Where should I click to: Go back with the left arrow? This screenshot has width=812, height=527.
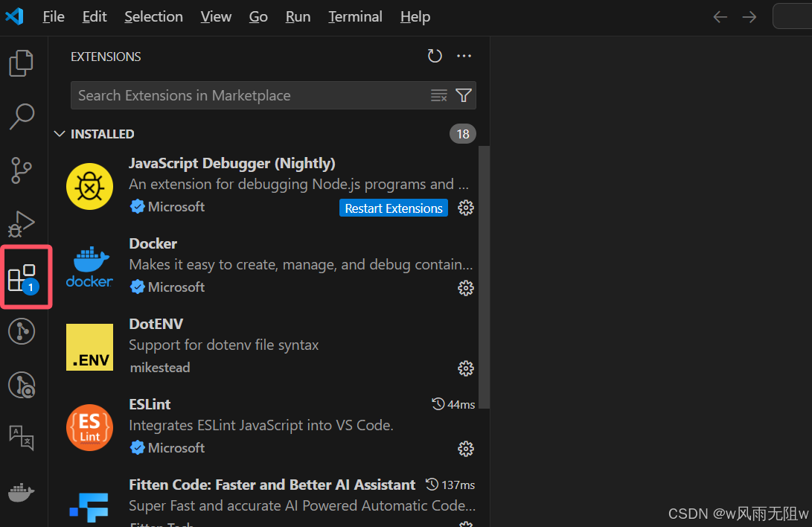click(720, 17)
